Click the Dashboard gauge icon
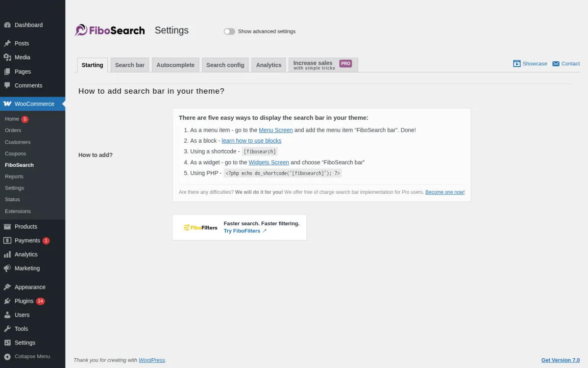The width and height of the screenshot is (588, 368). coord(7,25)
